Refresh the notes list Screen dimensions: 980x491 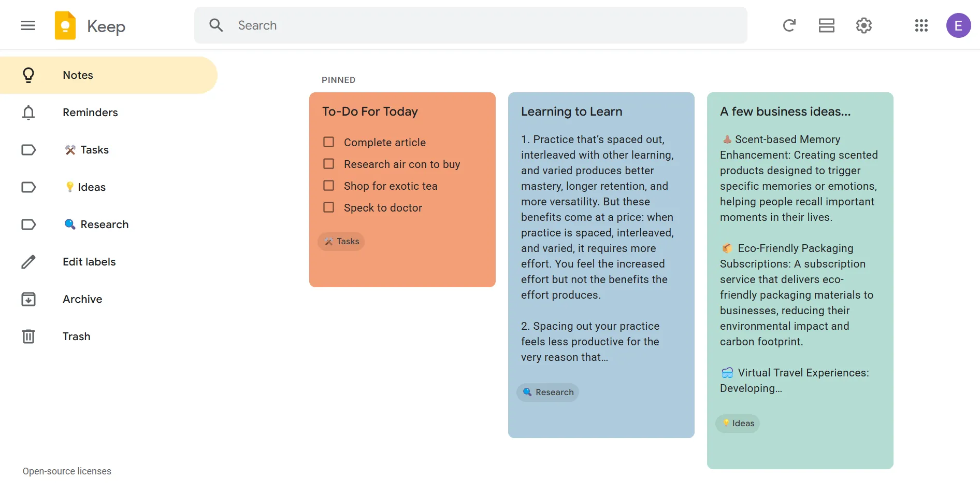click(789, 25)
